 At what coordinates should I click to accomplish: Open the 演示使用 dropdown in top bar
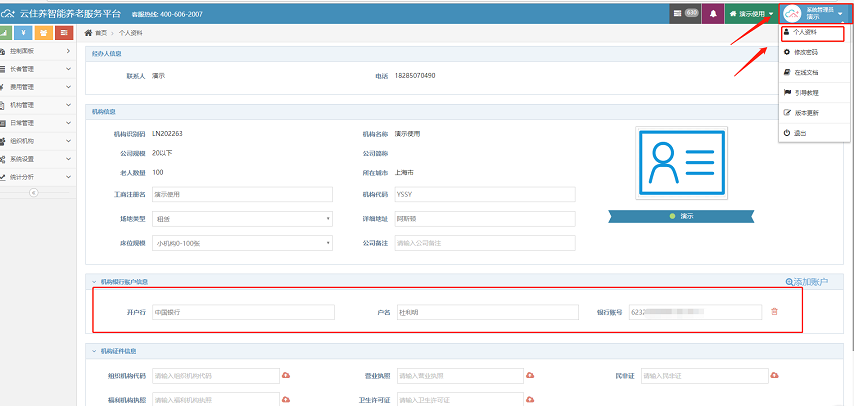(751, 13)
